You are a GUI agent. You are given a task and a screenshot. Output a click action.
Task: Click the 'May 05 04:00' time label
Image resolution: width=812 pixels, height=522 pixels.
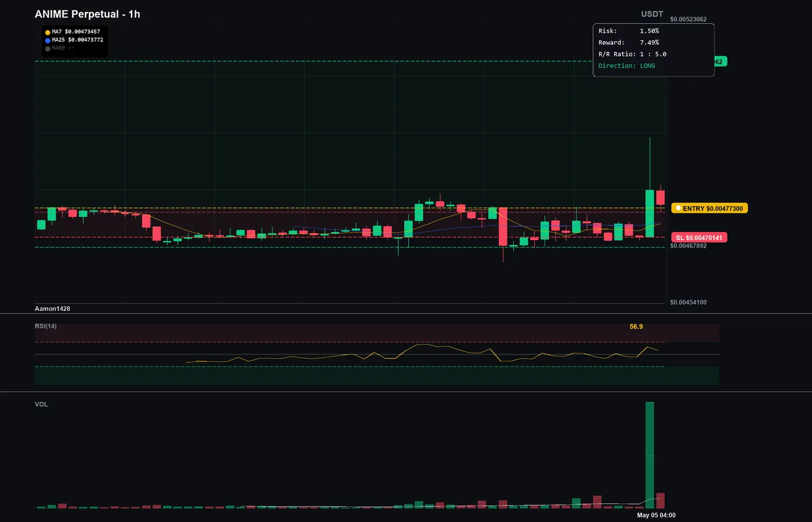656,515
